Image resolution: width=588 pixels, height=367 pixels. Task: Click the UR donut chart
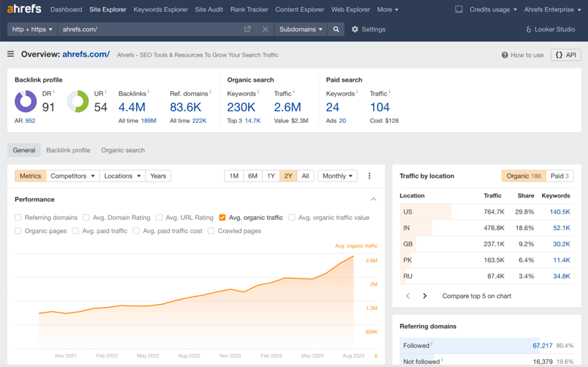coord(78,102)
